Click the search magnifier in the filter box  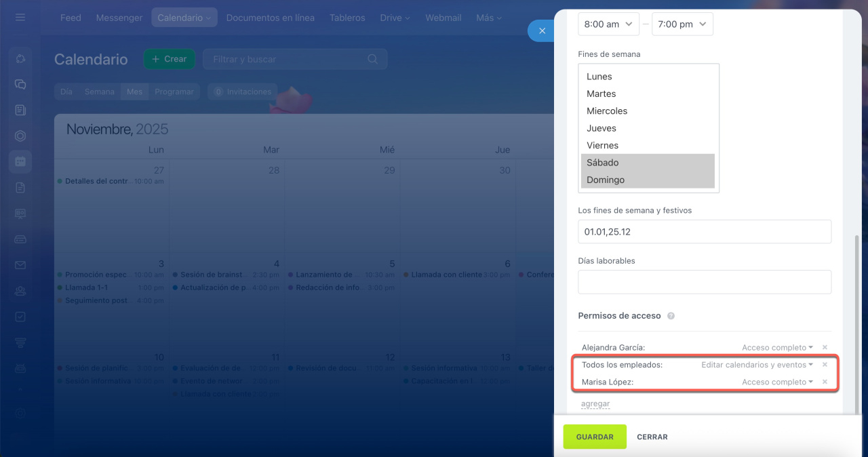[x=372, y=59]
